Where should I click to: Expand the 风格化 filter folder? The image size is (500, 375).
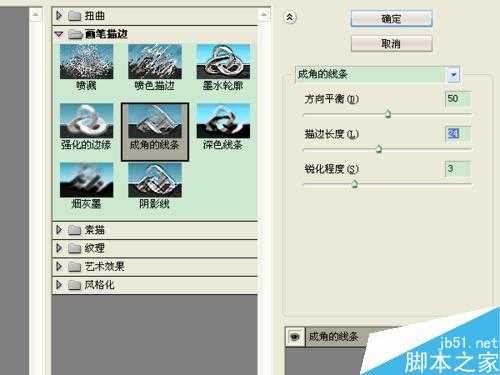59,284
